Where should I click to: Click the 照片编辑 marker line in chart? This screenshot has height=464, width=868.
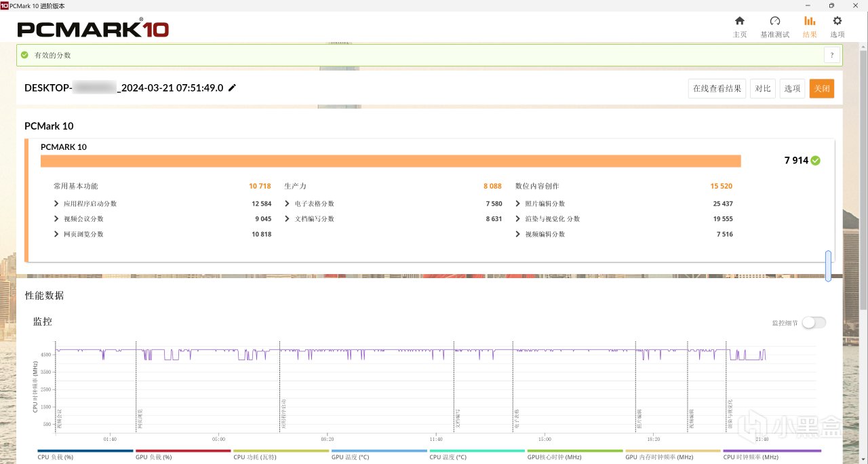635,387
